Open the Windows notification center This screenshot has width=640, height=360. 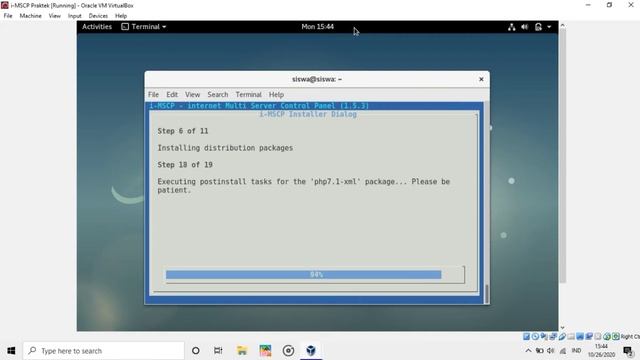click(628, 351)
